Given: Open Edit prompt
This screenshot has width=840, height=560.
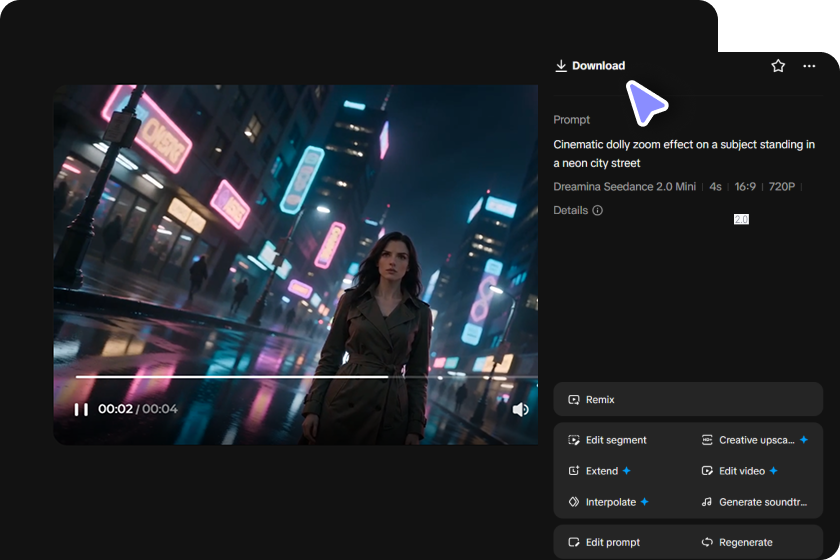Looking at the screenshot, I should [x=604, y=542].
